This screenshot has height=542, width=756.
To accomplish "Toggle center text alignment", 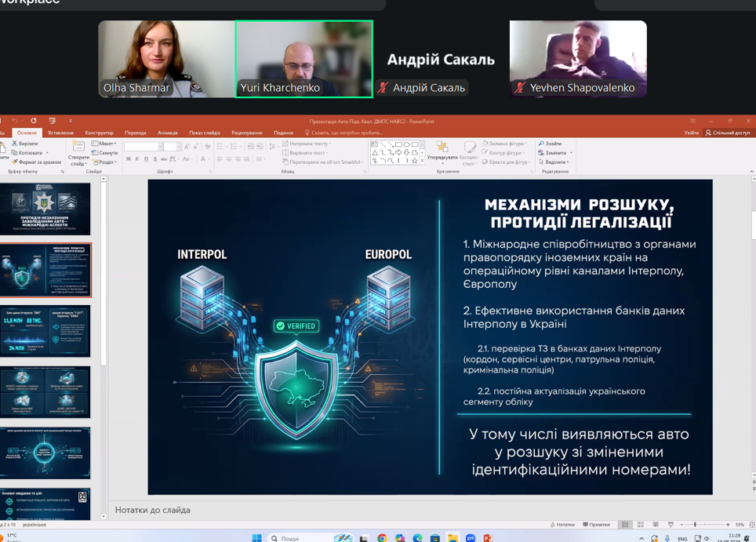I will (228, 158).
